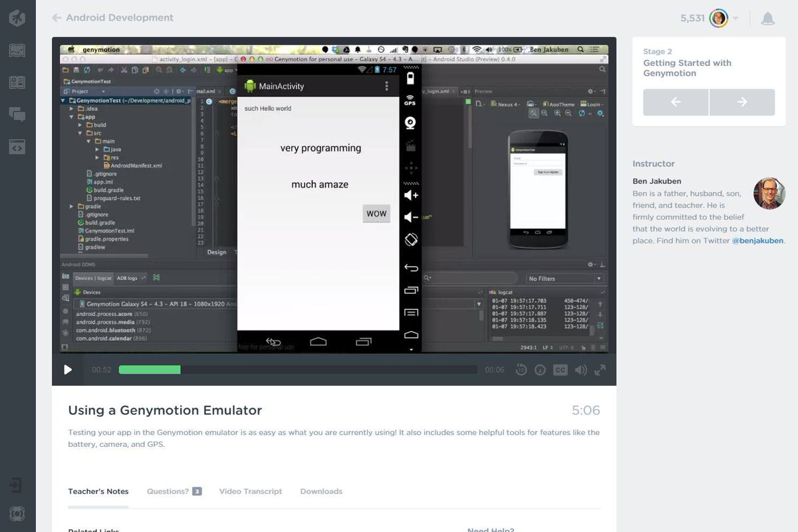798x532 pixels.
Task: Play the video
Action: [x=68, y=370]
